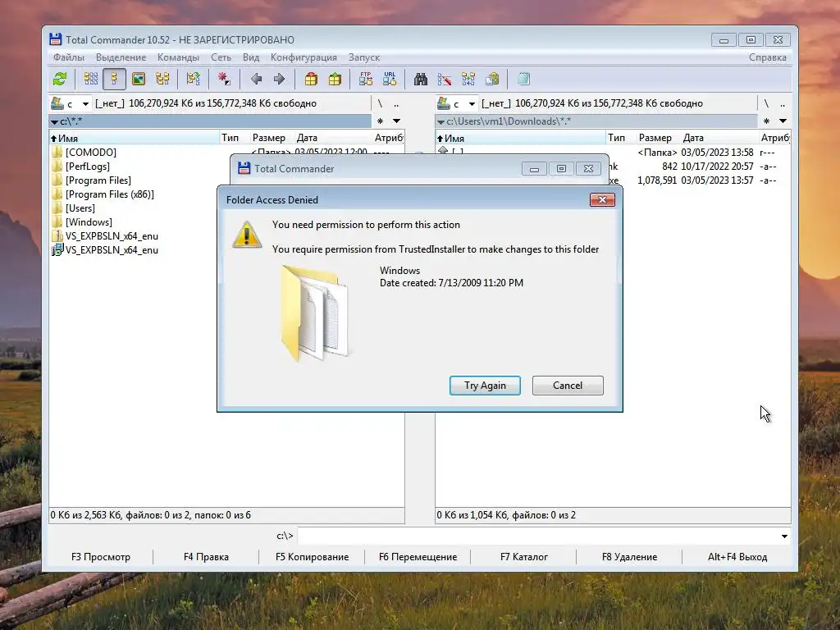Viewport: 840px width, 630px height.
Task: Open right panel directory history arrow
Action: click(783, 121)
